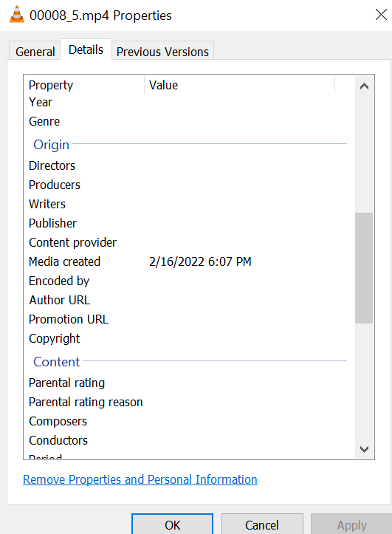392x534 pixels.
Task: Click the Content section heading
Action: pos(57,362)
